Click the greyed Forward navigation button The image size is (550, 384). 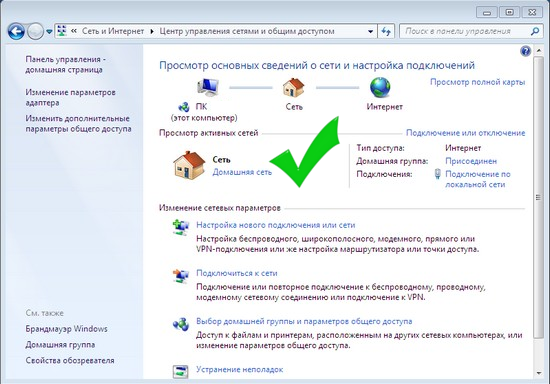(35, 32)
